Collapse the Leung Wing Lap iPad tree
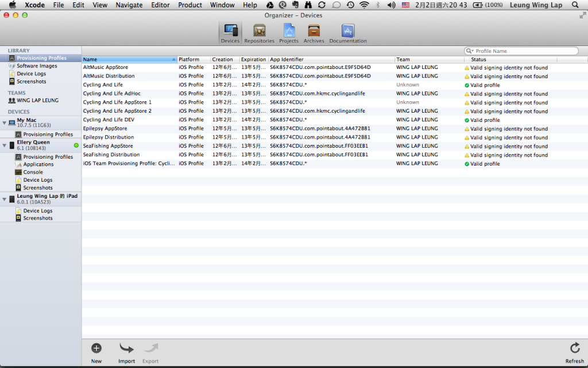Screen dimensions: 588x368 click(x=5, y=200)
